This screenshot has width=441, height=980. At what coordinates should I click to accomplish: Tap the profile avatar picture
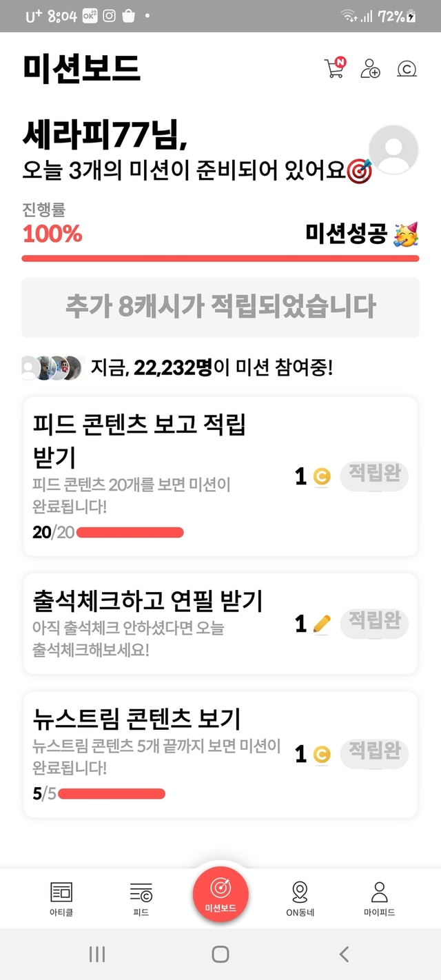[x=393, y=150]
